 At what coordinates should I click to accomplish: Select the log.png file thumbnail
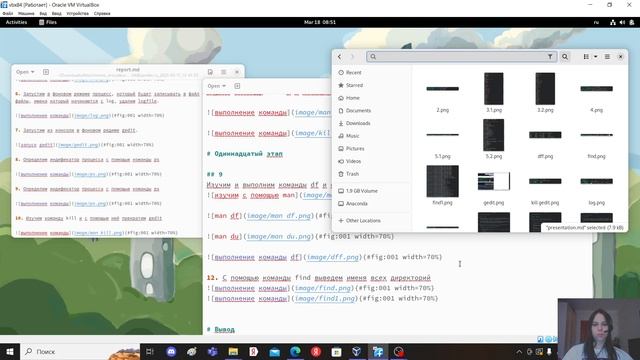(596, 181)
